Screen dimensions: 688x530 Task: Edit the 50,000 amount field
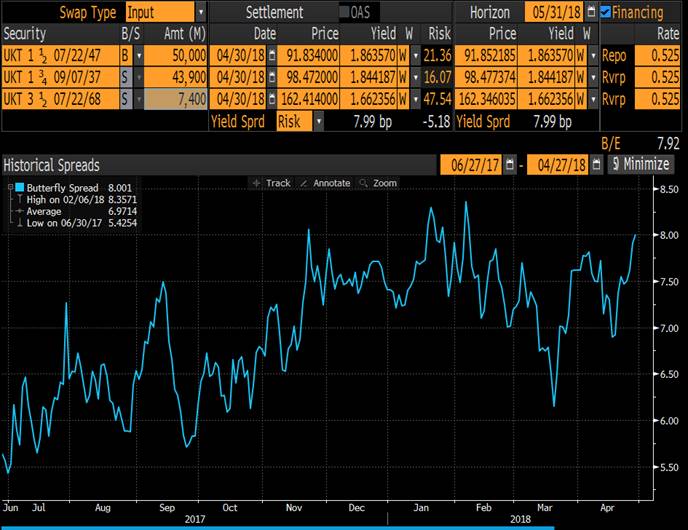click(176, 55)
